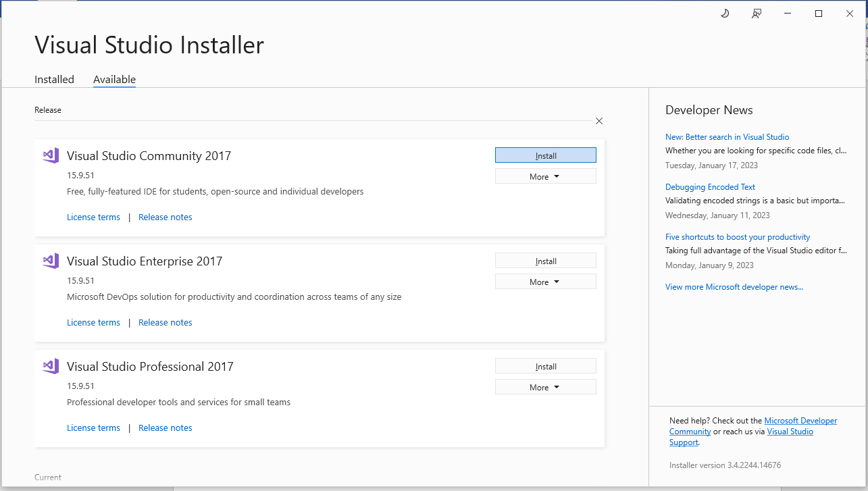The height and width of the screenshot is (491, 868).
Task: Install Visual Studio Community 2017
Action: (x=546, y=155)
